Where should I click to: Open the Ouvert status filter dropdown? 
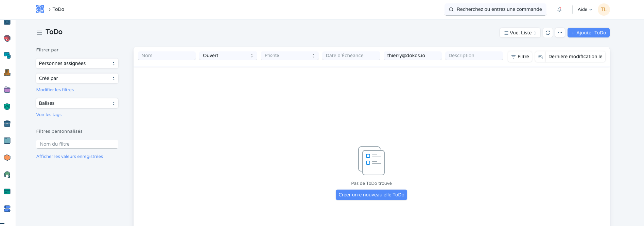[x=228, y=55]
